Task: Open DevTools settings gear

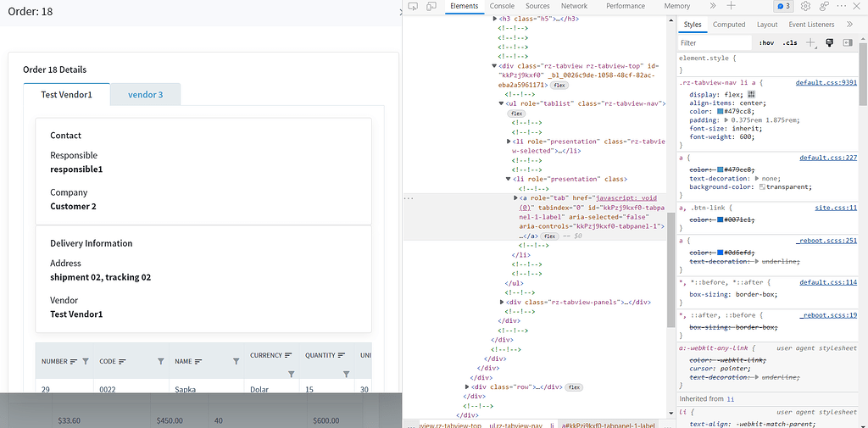Action: click(805, 6)
